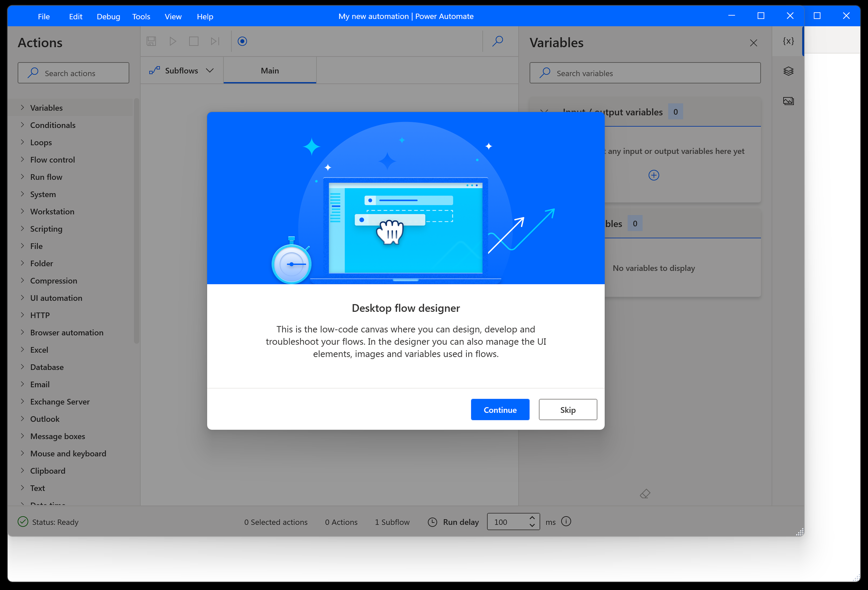Open flow search with the toolbar magnifier
This screenshot has height=590, width=868.
click(x=497, y=41)
